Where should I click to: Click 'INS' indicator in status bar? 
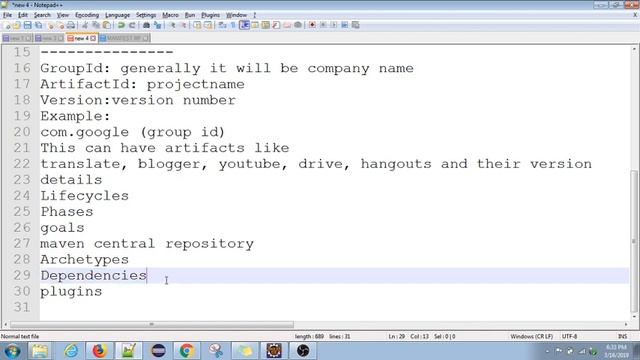click(x=622, y=337)
